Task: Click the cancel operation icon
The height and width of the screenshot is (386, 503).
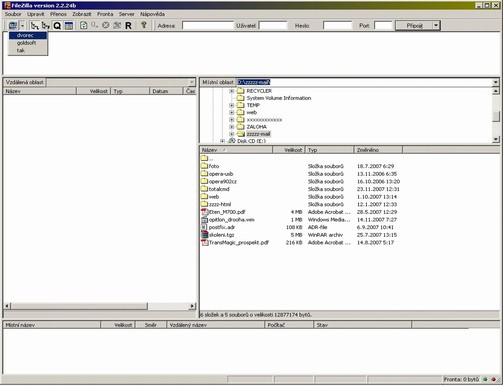Action: tap(106, 25)
